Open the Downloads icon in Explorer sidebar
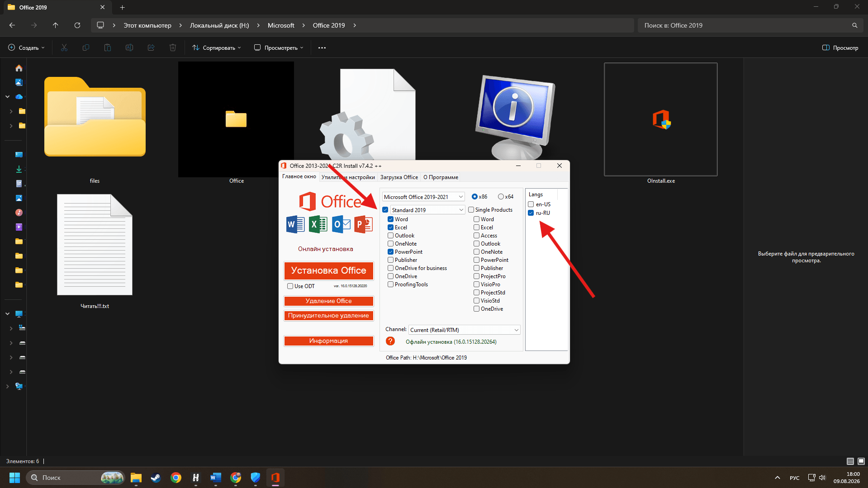 [x=19, y=169]
